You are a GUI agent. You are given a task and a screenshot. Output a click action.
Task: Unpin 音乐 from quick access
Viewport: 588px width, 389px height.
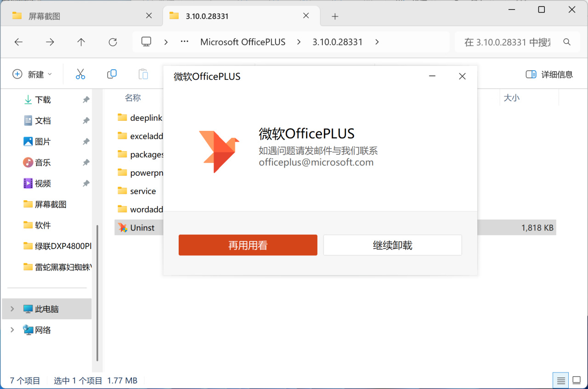coord(86,162)
